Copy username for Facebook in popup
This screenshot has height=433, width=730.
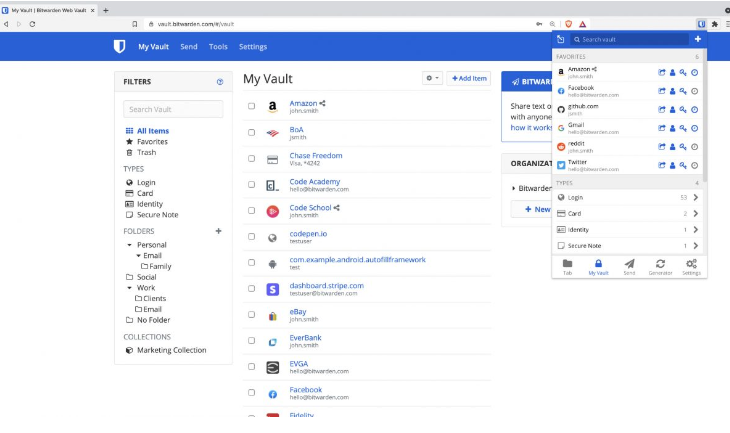672,91
